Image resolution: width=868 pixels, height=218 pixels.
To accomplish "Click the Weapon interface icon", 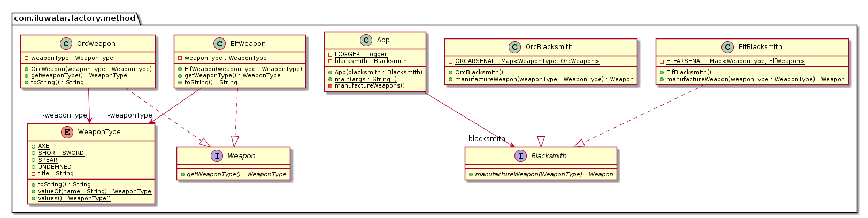I will (217, 155).
